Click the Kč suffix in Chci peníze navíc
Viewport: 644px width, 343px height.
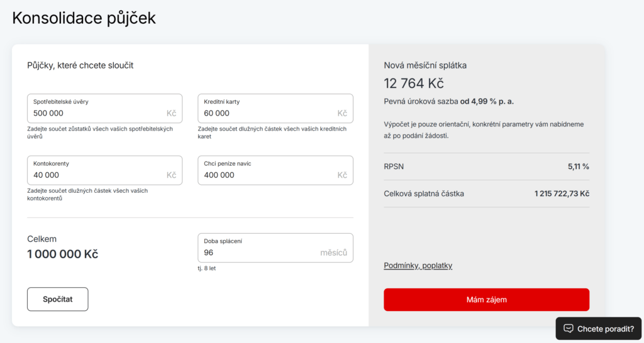tap(342, 175)
